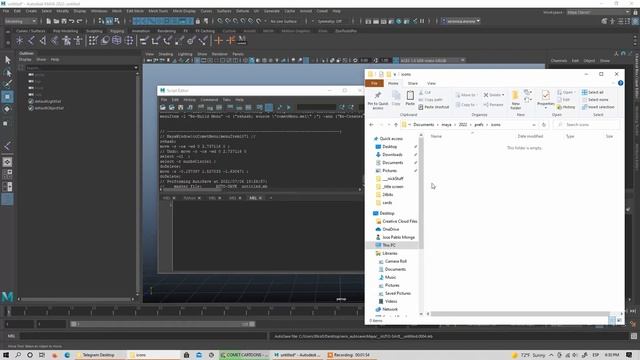This screenshot has height=360, width=640.
Task: Toggle the lock selection icon in status line
Action: point(198,21)
